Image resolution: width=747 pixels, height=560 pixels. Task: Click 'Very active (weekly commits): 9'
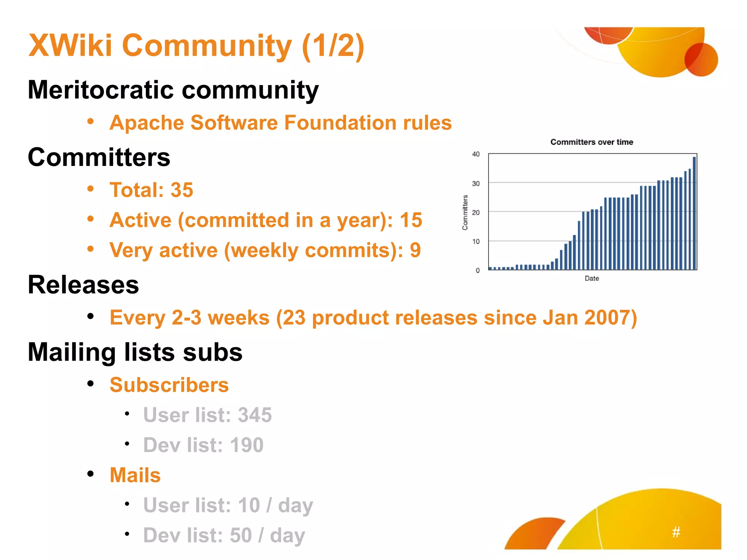pos(265,250)
